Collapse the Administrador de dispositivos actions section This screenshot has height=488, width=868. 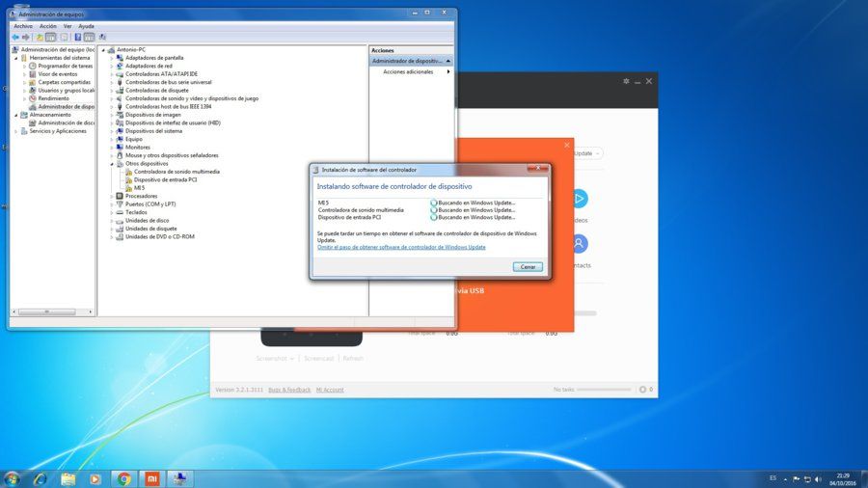(x=448, y=61)
